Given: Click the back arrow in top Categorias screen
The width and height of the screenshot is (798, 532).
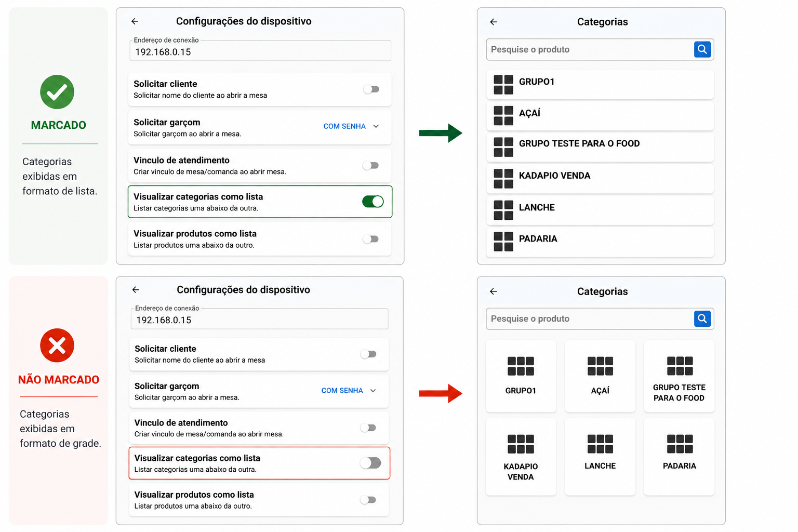Looking at the screenshot, I should [x=494, y=22].
